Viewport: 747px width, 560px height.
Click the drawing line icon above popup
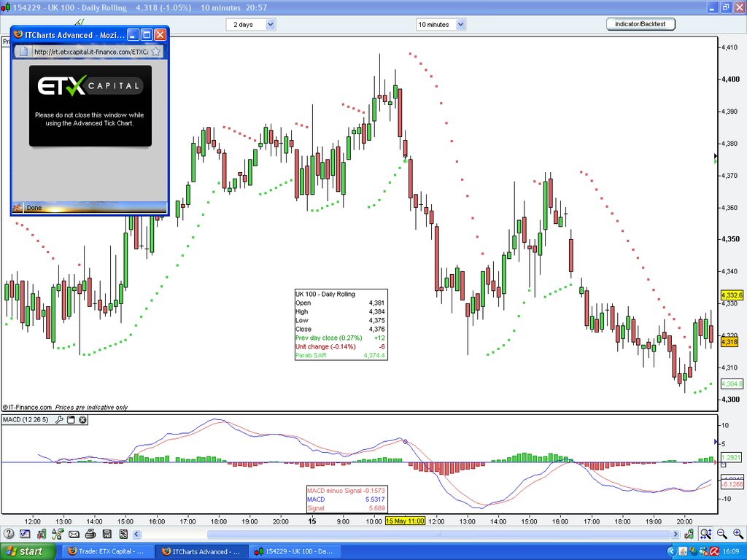click(x=80, y=22)
